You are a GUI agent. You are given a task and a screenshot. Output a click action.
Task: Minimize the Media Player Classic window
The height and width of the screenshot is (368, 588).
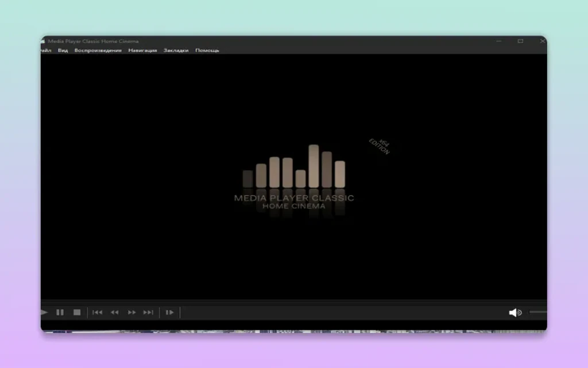click(499, 41)
